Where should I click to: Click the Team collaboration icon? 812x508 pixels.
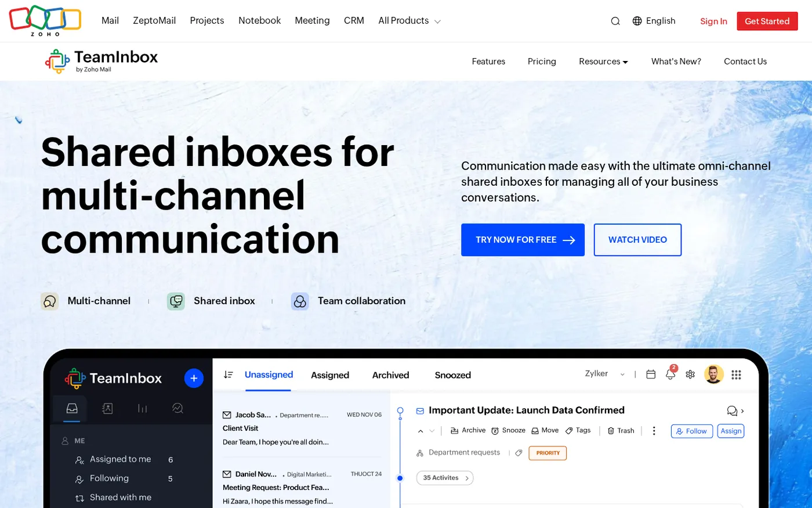300,301
